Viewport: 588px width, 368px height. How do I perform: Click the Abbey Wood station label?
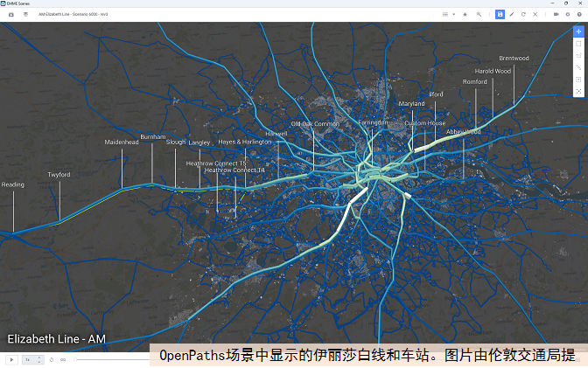(464, 132)
